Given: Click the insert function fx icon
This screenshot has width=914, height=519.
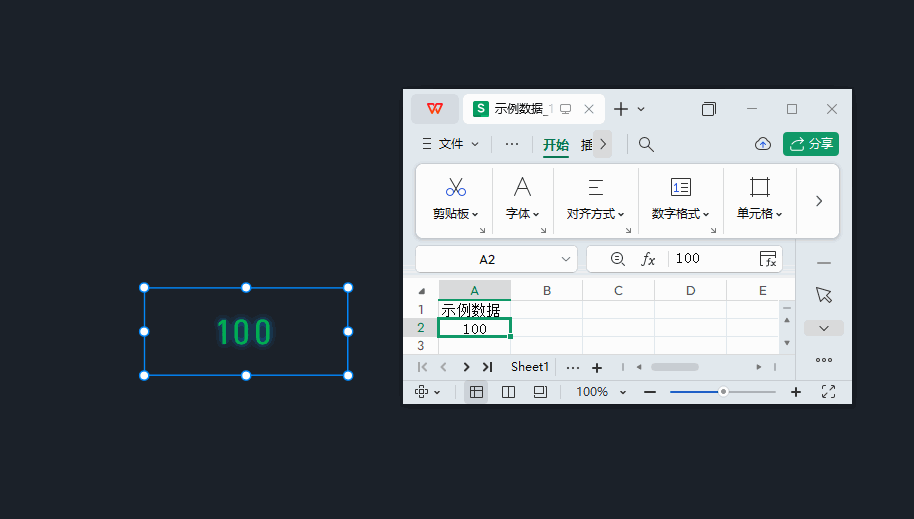Looking at the screenshot, I should tap(648, 259).
